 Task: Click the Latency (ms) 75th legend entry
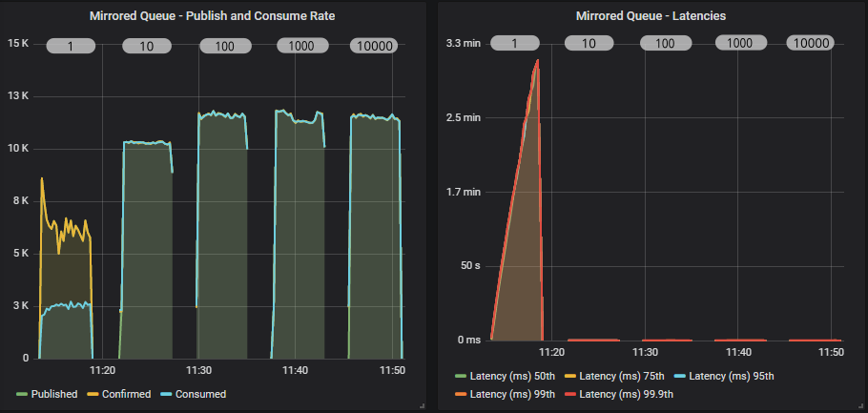(x=620, y=376)
